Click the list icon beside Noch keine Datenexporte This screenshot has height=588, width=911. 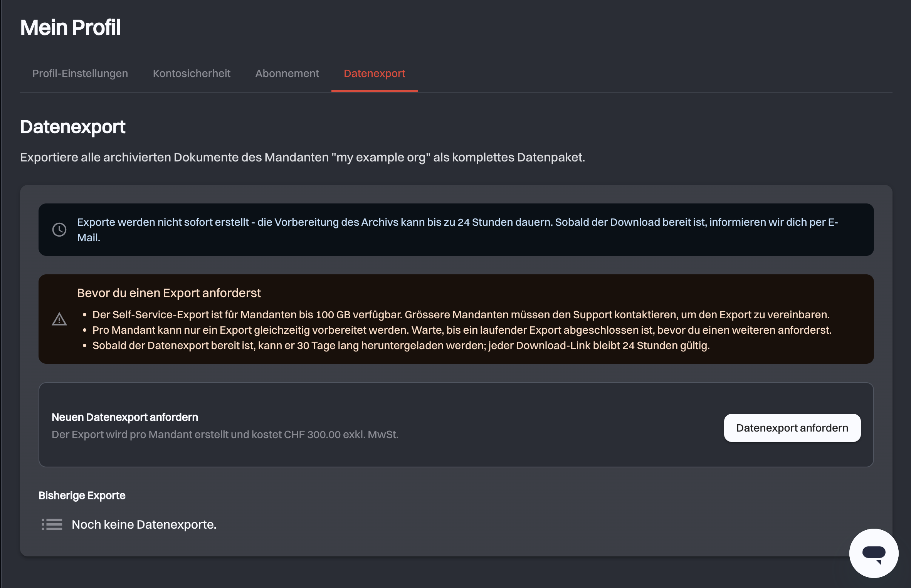click(52, 524)
